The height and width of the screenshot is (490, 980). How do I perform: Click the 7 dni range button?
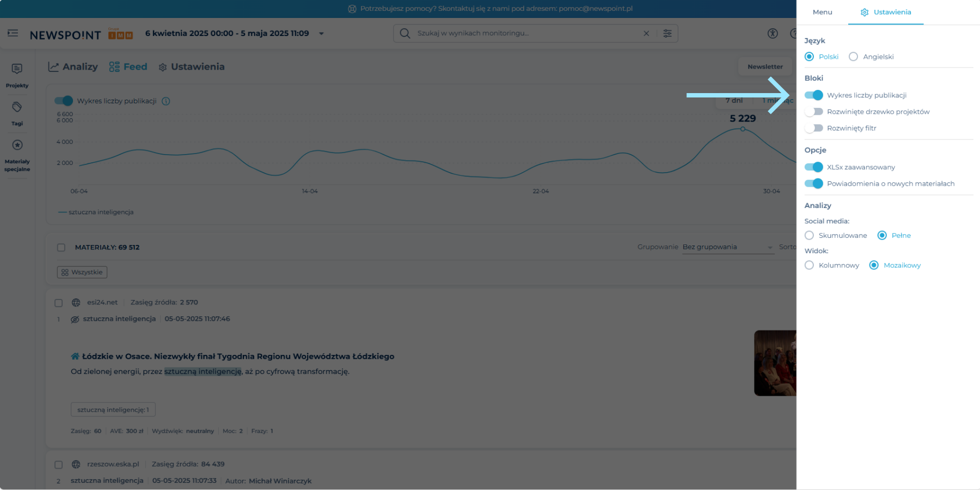[734, 100]
